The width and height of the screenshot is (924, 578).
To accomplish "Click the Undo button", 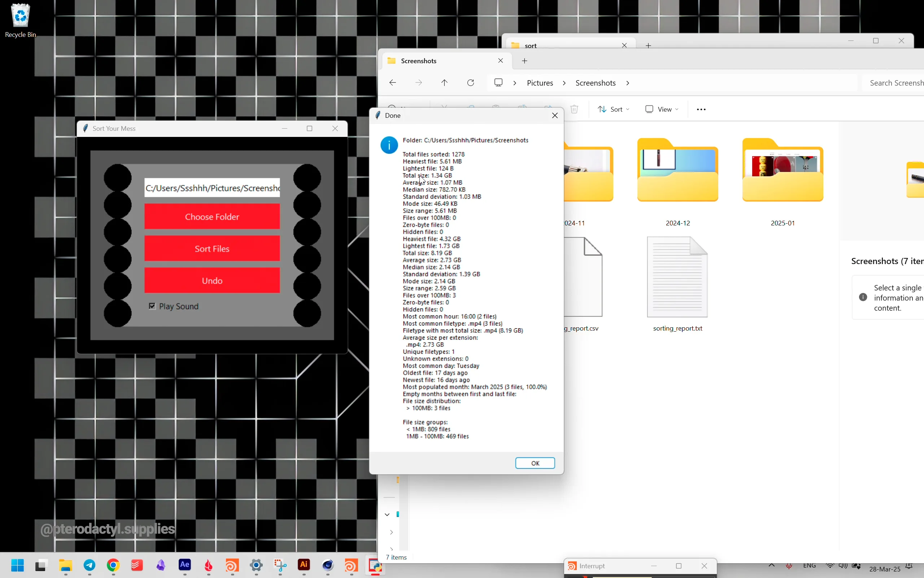I will point(212,280).
